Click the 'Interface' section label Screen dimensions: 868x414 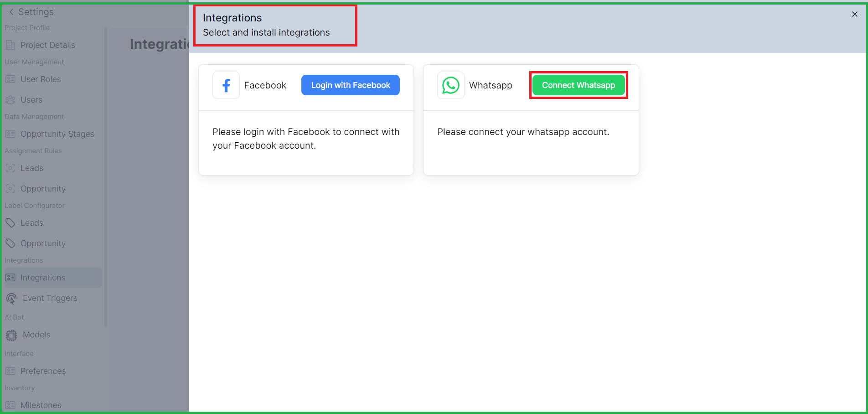pos(19,354)
